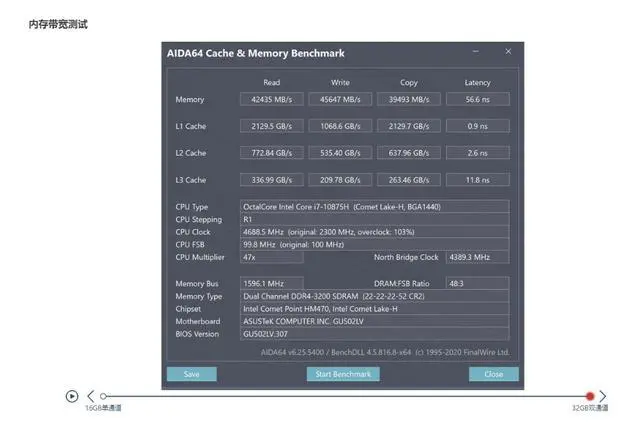The height and width of the screenshot is (425, 640).
Task: Click the Memory Bus field 1596.1 MHz
Action: (272, 283)
